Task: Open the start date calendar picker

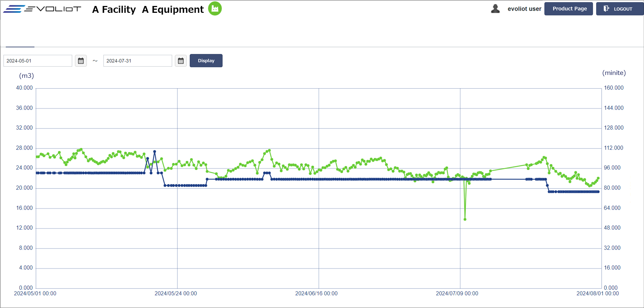Action: (81, 61)
